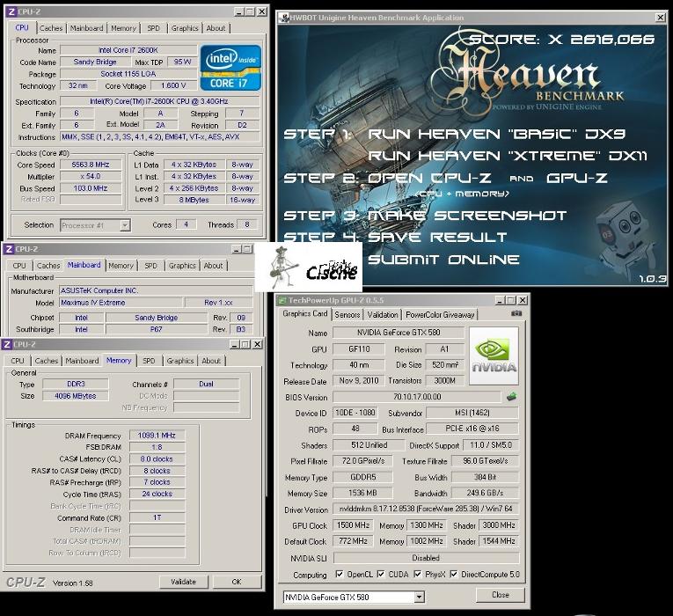Click the DRAM Frequency value 1099.1 MHz
Screen dimensions: 673x616
click(x=157, y=436)
